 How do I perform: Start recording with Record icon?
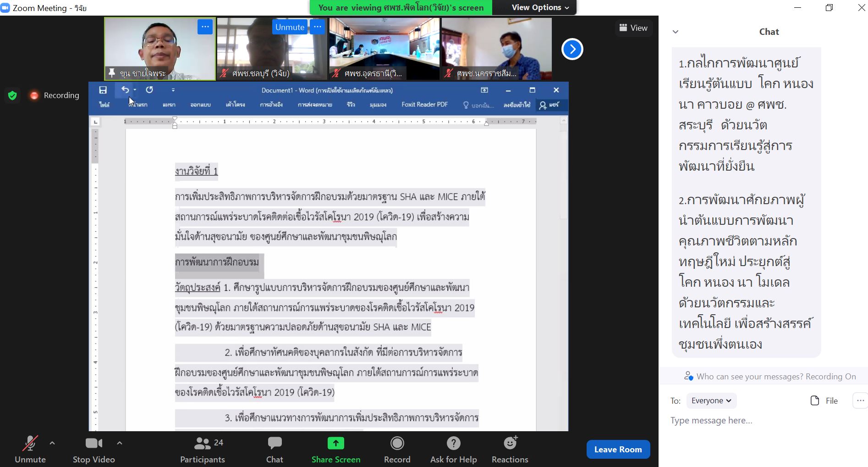tap(397, 443)
